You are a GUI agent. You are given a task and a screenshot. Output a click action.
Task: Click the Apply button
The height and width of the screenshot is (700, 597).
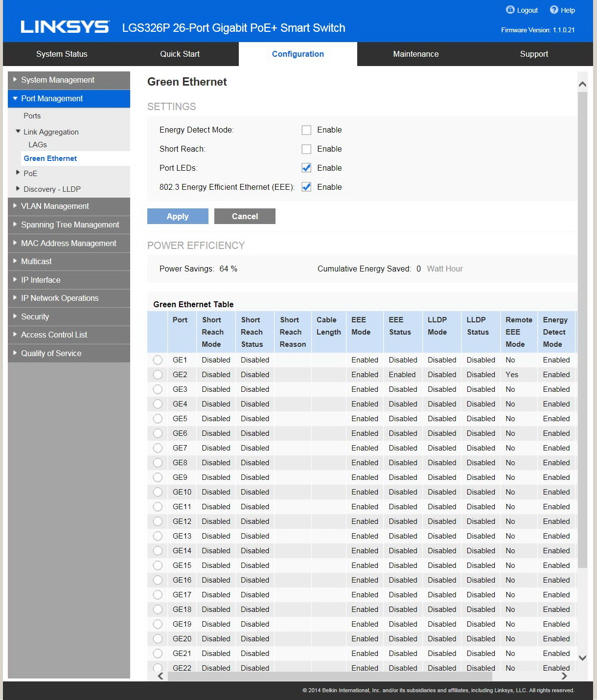coord(178,216)
